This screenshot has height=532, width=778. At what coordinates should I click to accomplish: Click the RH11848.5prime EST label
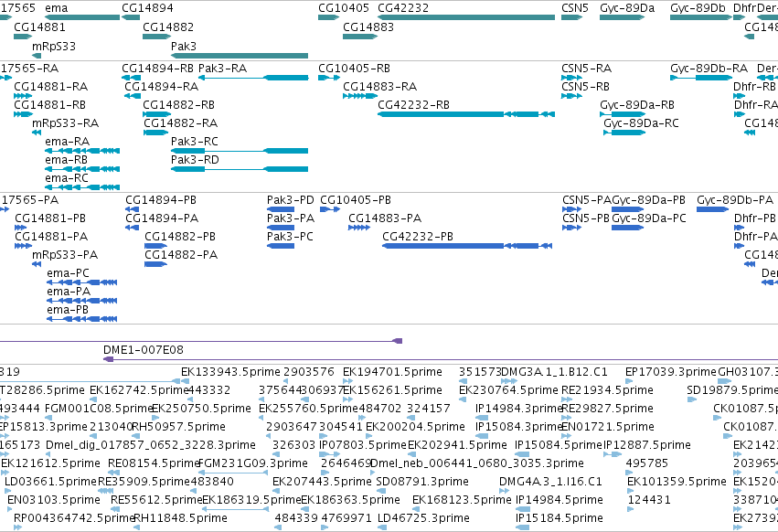tap(181, 518)
